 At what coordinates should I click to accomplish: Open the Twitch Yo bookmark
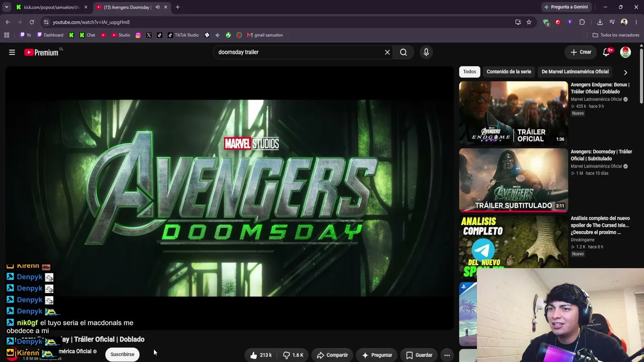coord(26,35)
